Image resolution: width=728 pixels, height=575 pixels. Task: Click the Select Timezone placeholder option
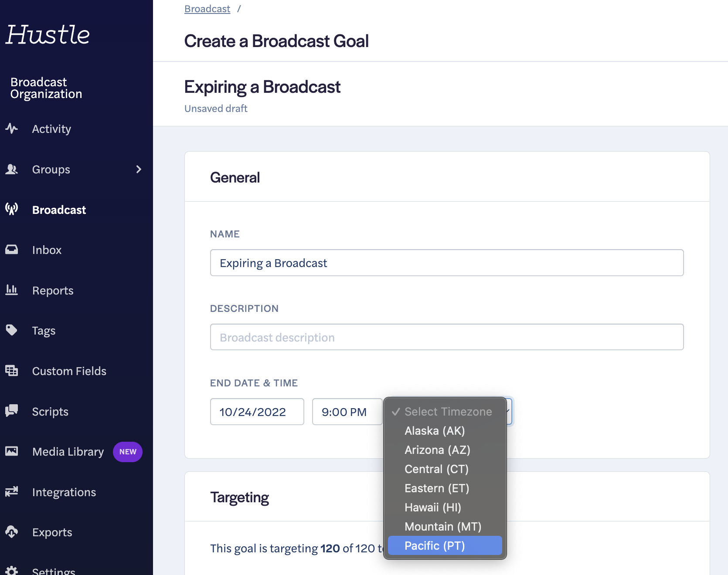coord(445,412)
